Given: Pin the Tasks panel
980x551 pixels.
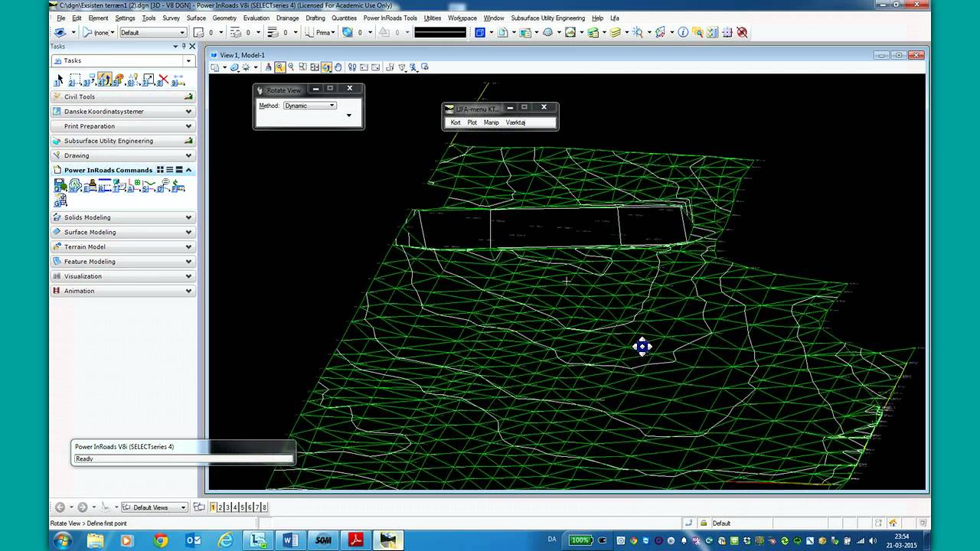Looking at the screenshot, I should pos(184,46).
